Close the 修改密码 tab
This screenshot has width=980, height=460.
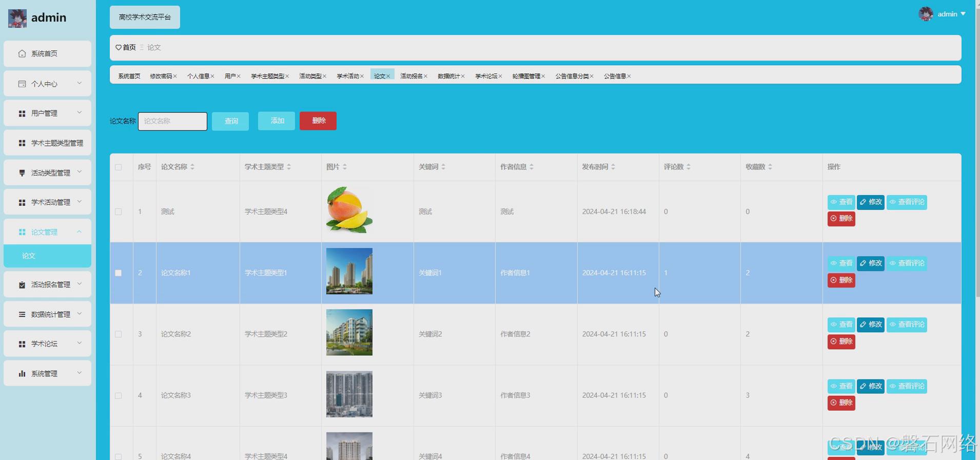175,76
